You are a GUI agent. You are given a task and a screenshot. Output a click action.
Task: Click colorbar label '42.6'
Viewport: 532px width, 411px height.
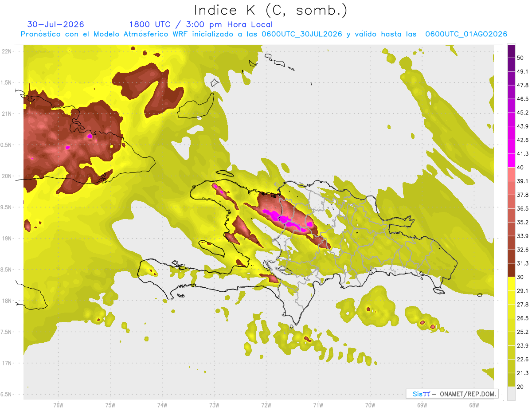[523, 140]
